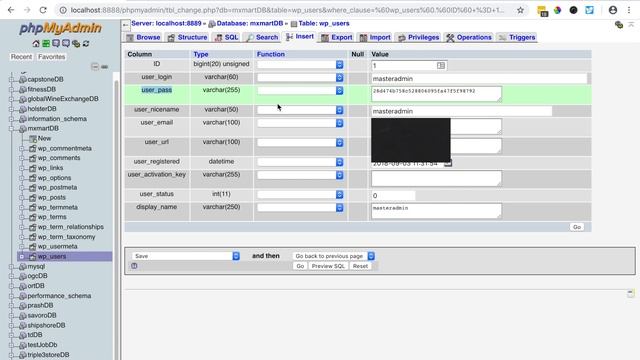Screen dimensions: 640x360
Task: Open the information_schema database
Action: (x=57, y=119)
